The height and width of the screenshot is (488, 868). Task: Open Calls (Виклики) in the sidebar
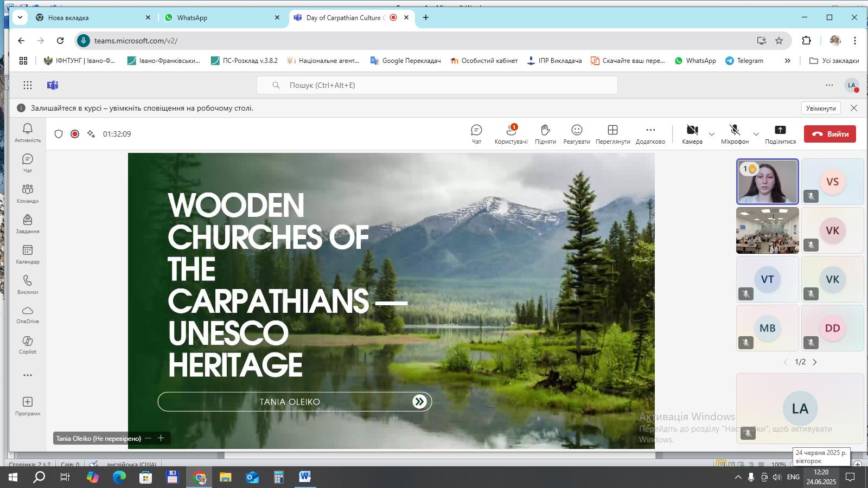click(x=28, y=284)
